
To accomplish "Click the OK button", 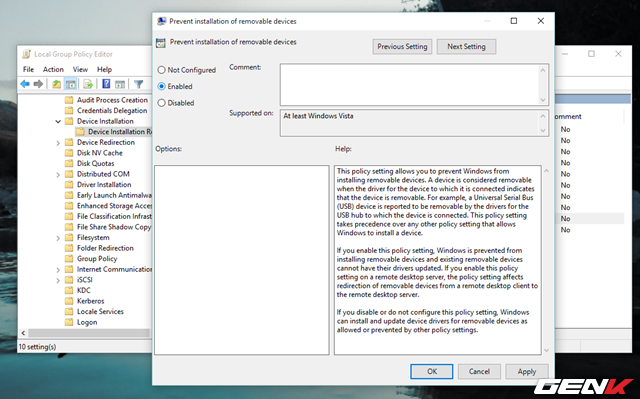I will tap(432, 371).
